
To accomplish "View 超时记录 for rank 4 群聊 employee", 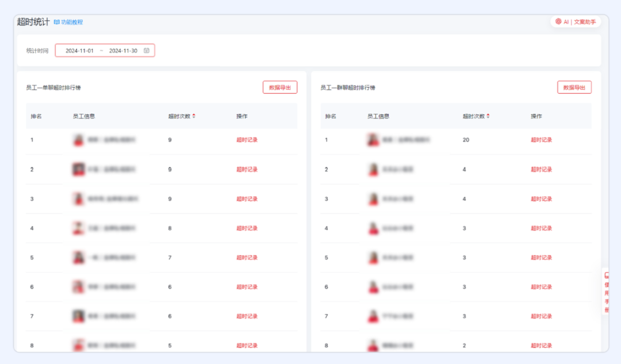I will [541, 228].
